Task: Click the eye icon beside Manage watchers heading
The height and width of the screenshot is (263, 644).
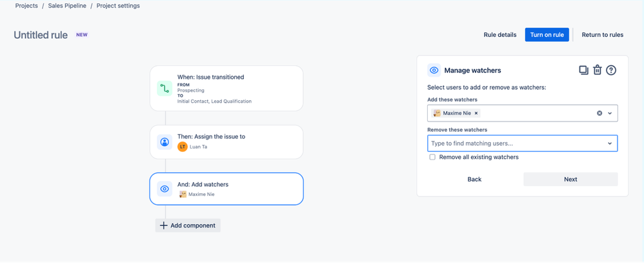Action: [434, 70]
